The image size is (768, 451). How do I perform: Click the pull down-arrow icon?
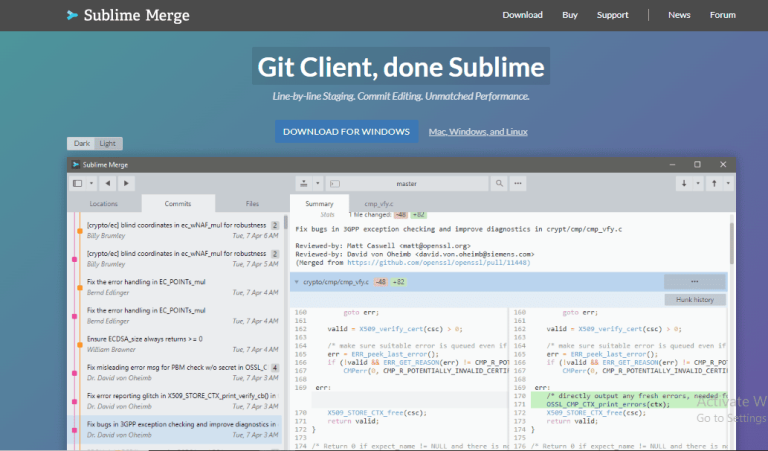coord(684,183)
